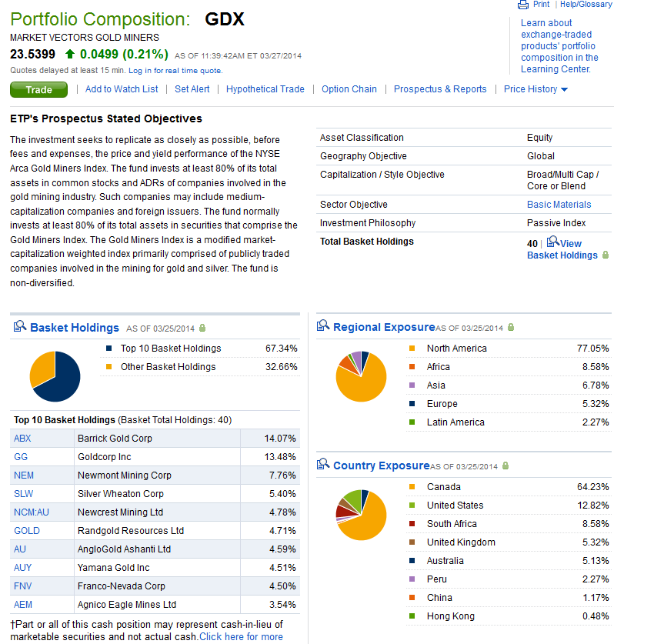
Task: Click the SLW ticker link
Action: click(x=23, y=494)
